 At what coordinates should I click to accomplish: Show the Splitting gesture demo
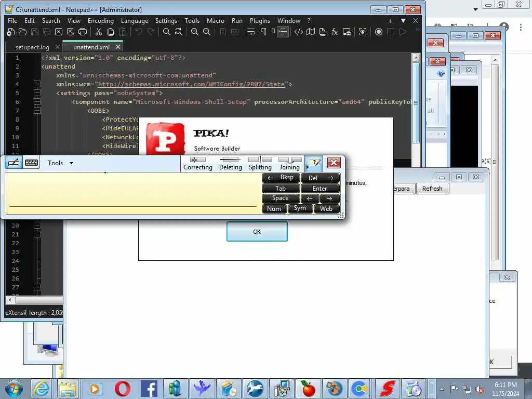260,164
